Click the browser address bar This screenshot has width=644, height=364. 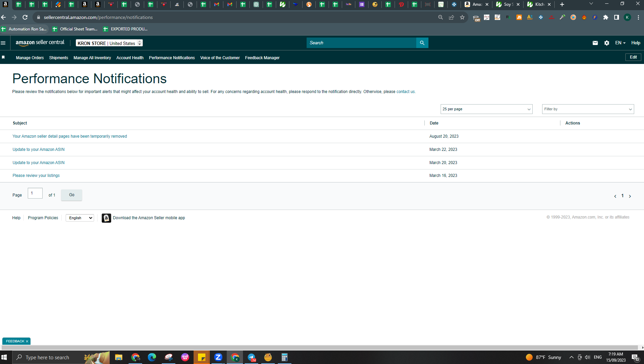click(234, 17)
